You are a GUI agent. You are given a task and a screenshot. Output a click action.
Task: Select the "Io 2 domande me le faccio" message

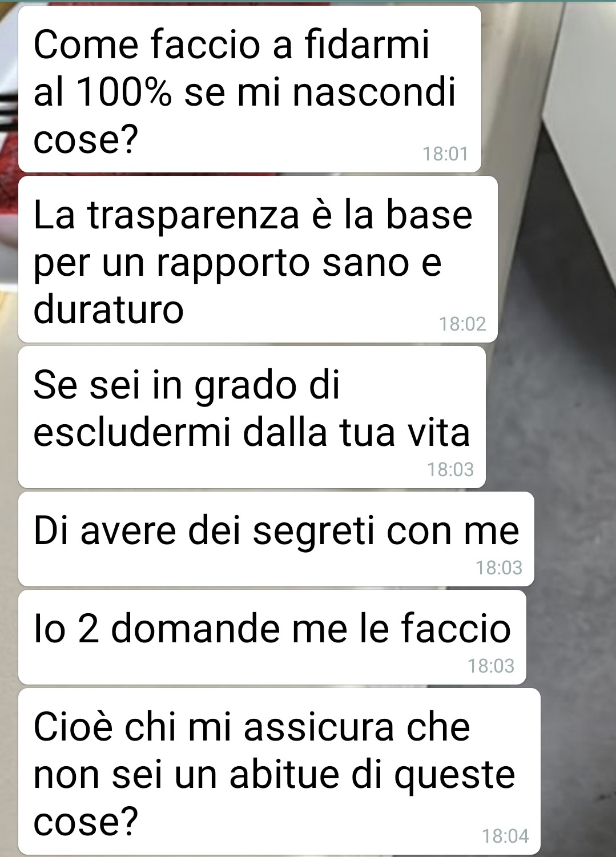click(x=272, y=637)
